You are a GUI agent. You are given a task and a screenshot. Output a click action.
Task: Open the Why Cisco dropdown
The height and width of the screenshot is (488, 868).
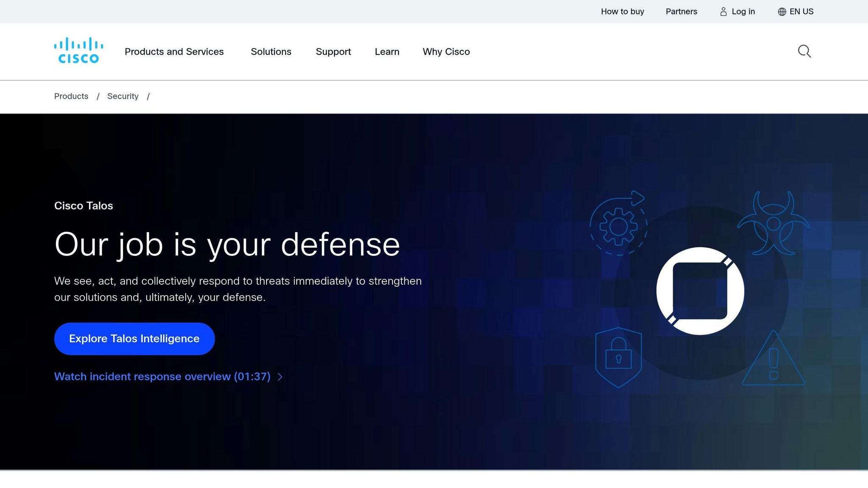[446, 52]
